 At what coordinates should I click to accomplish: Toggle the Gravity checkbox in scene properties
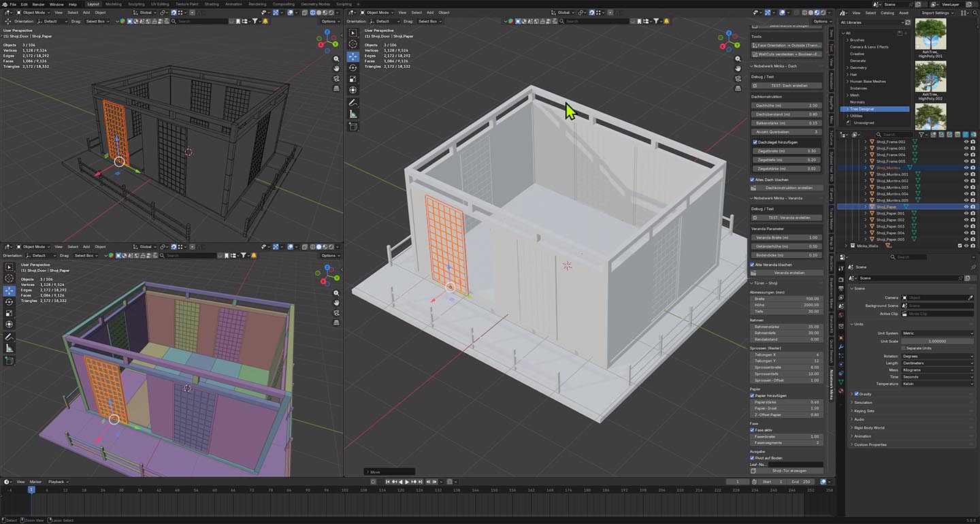click(857, 394)
